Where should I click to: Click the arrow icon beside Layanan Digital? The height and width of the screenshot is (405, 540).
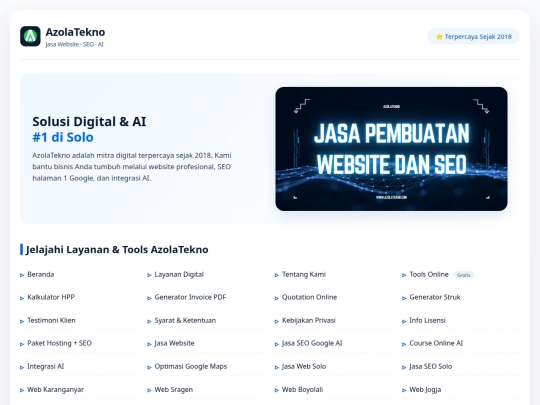pyautogui.click(x=149, y=275)
